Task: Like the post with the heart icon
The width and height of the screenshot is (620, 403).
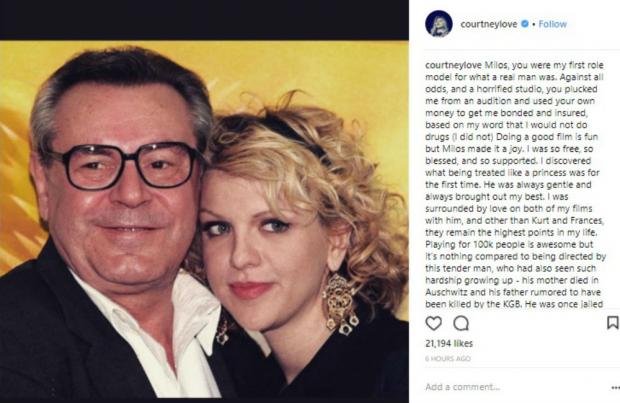Action: (434, 323)
